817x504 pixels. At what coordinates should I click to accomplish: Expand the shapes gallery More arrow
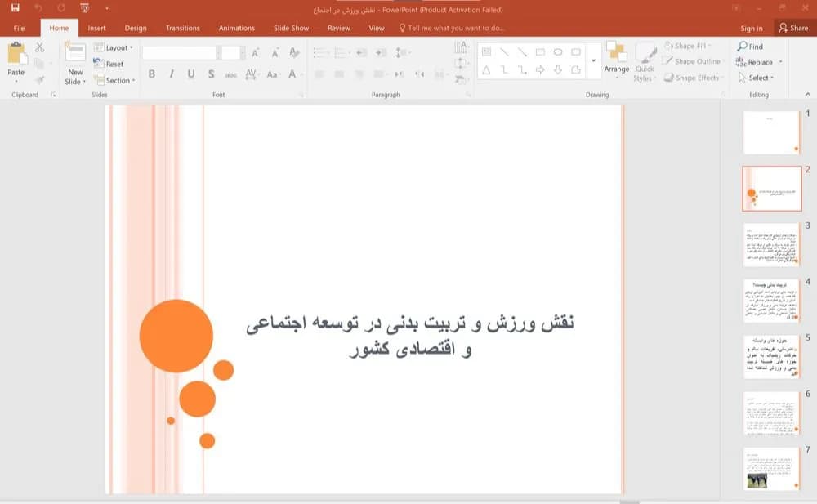(593, 61)
